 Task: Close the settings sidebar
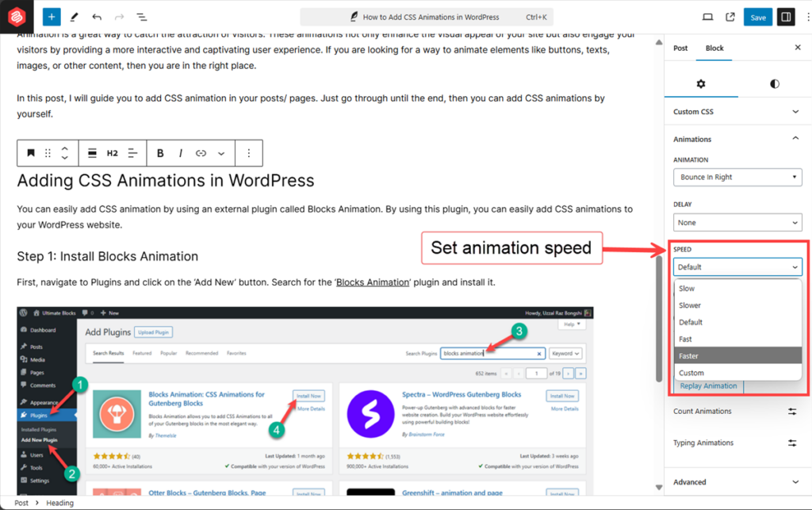coord(798,47)
